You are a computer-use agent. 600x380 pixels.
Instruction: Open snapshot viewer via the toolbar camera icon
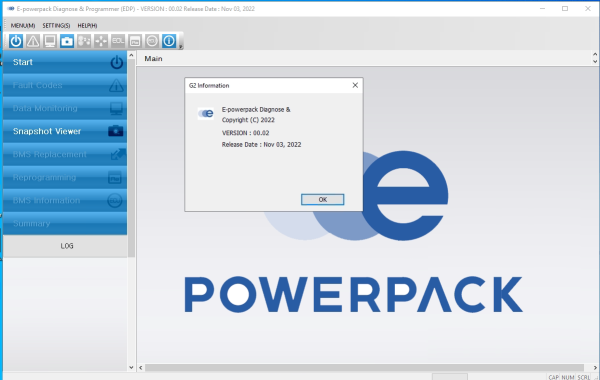point(67,41)
